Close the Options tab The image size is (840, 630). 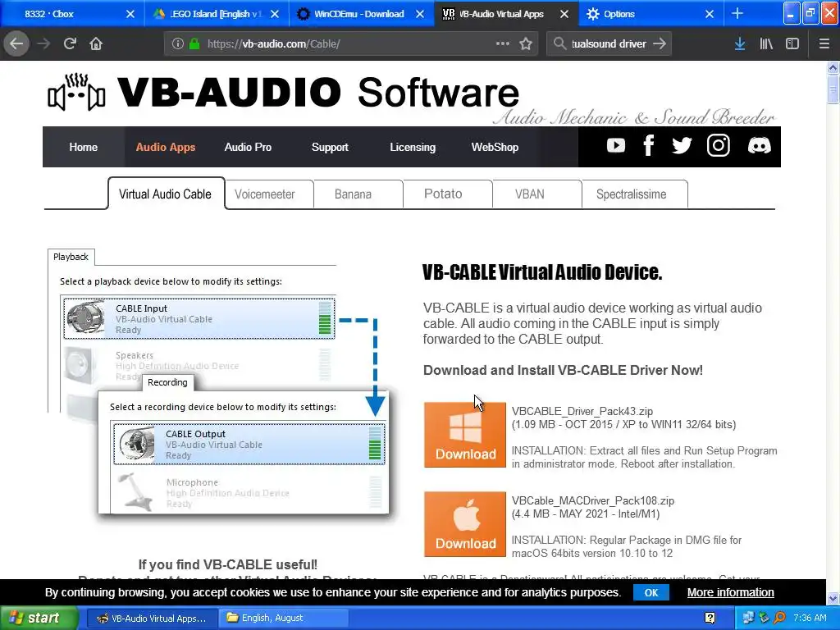[710, 14]
